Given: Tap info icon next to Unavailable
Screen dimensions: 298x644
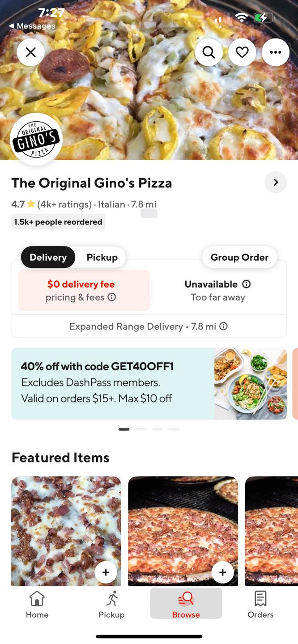Looking at the screenshot, I should pyautogui.click(x=246, y=284).
